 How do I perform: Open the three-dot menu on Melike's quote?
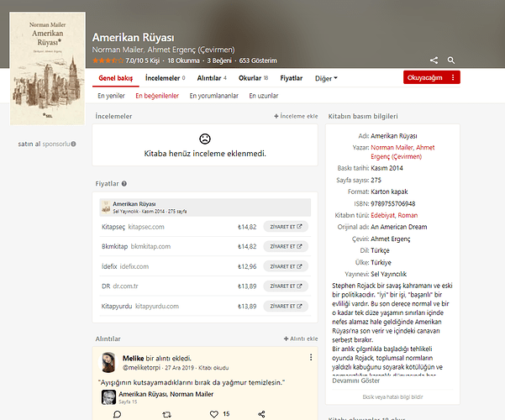pos(311,357)
